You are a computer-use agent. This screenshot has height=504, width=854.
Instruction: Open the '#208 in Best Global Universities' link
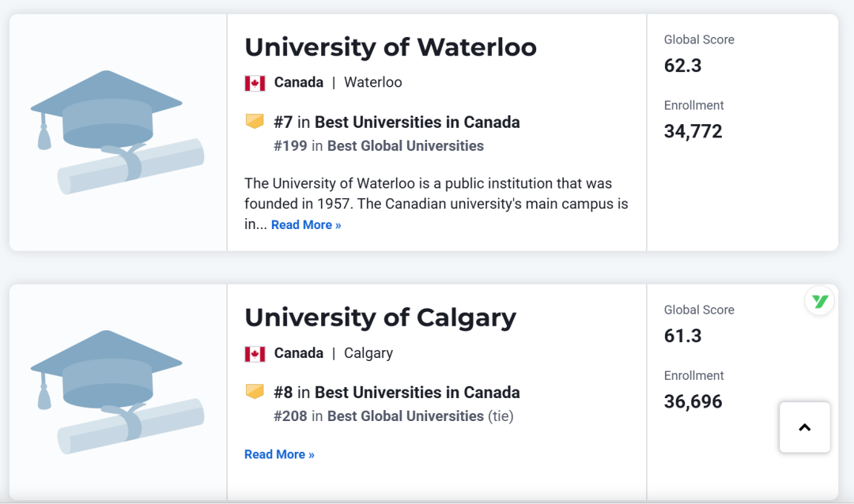(379, 416)
